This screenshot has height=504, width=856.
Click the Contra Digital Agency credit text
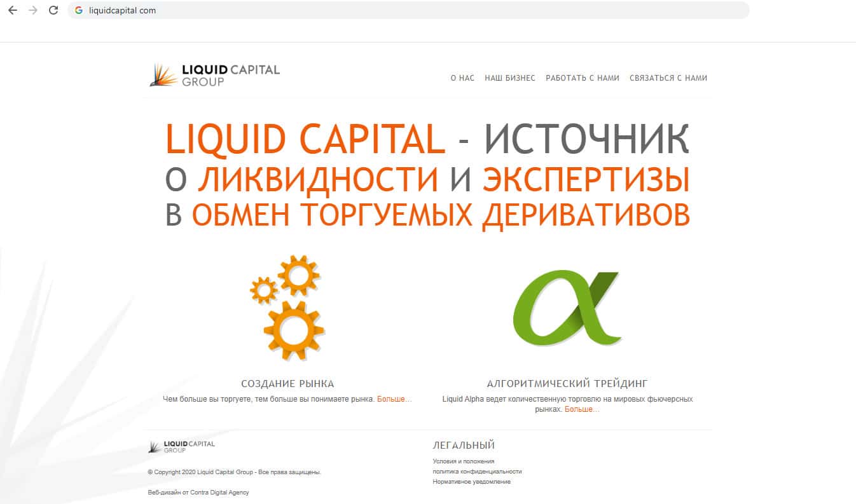pyautogui.click(x=198, y=493)
